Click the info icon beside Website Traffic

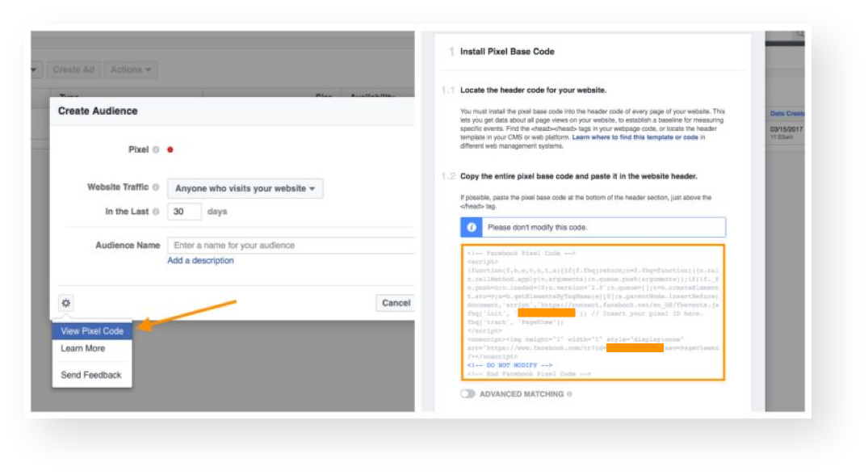156,187
